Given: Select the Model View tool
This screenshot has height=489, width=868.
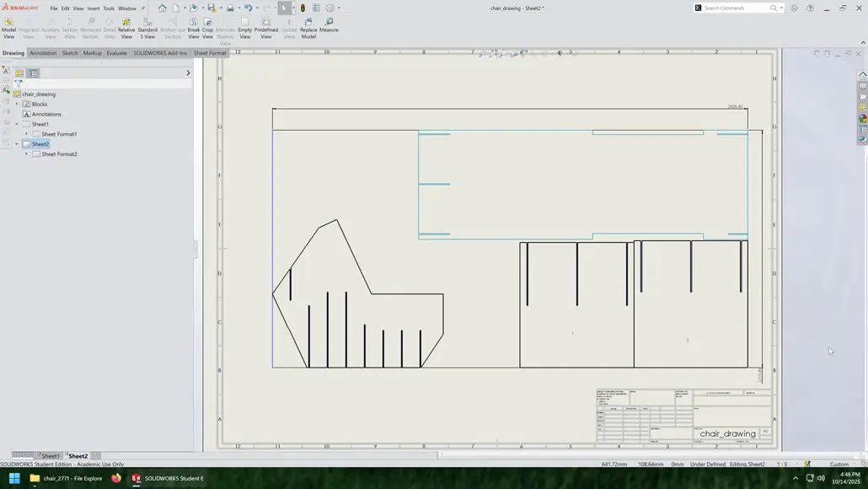Looking at the screenshot, I should coord(8,27).
